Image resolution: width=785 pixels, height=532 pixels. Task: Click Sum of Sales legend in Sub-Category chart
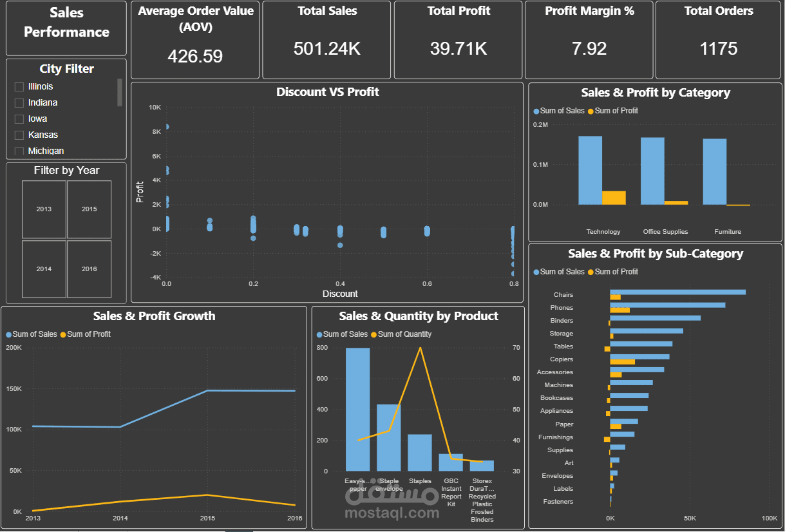pos(559,272)
